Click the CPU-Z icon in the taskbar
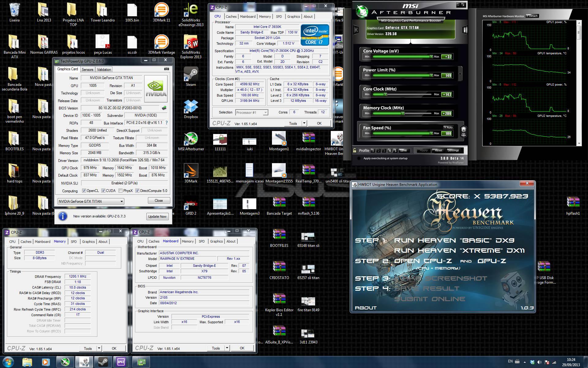Screen dimensions: 588x368 coord(121,362)
